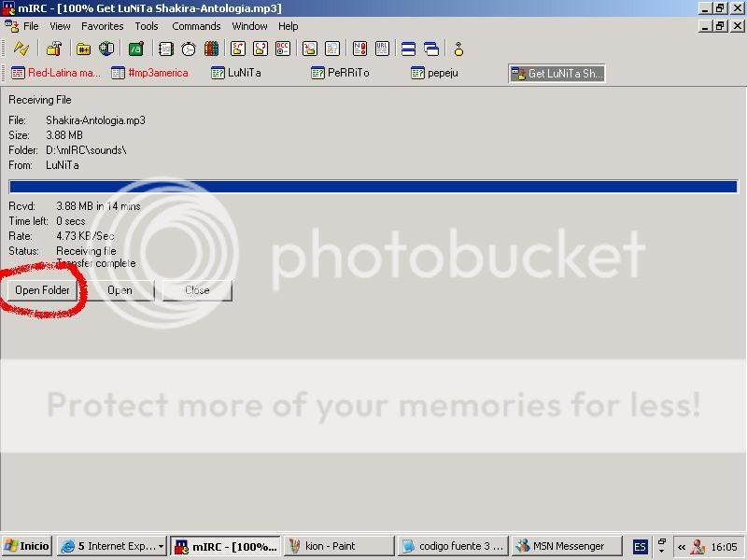Viewport: 747px width, 560px height.
Task: Open the File menu
Action: 31,26
